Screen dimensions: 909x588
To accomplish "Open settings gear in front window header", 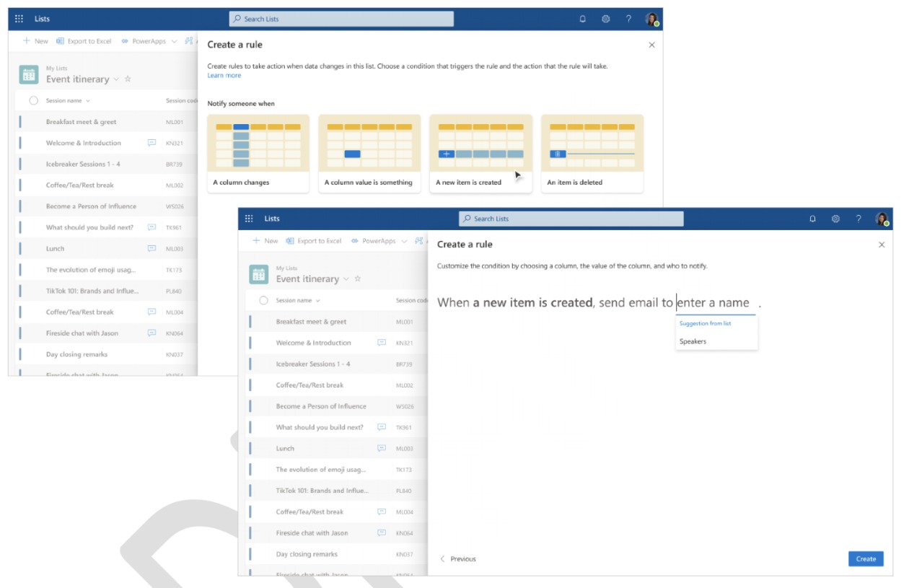I will coord(835,219).
